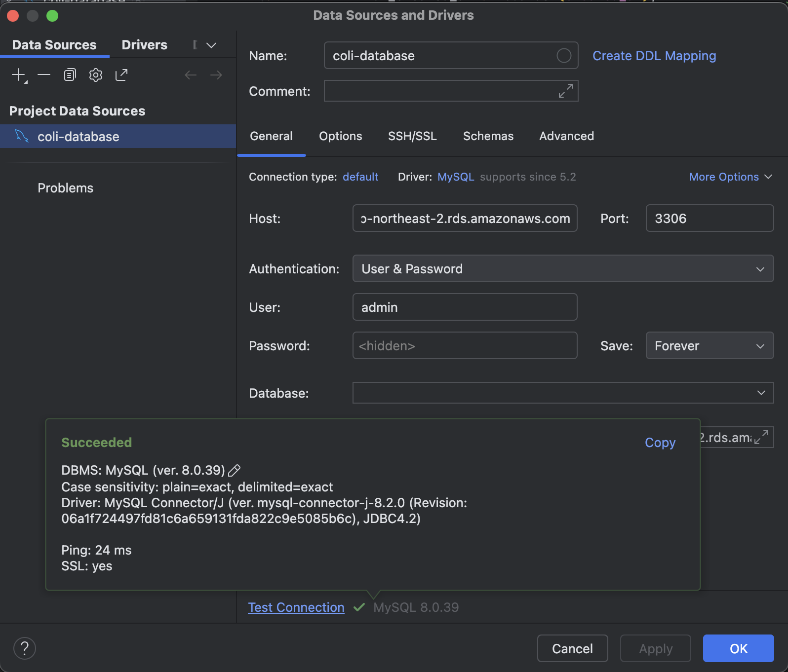Open the Schemas tab
Image resolution: width=788 pixels, height=672 pixels.
(488, 136)
